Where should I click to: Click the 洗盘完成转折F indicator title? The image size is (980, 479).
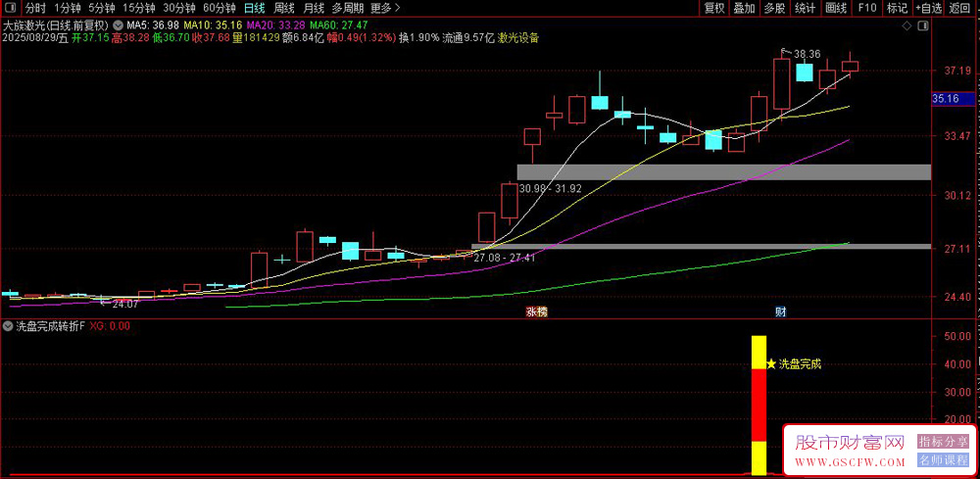click(x=49, y=326)
